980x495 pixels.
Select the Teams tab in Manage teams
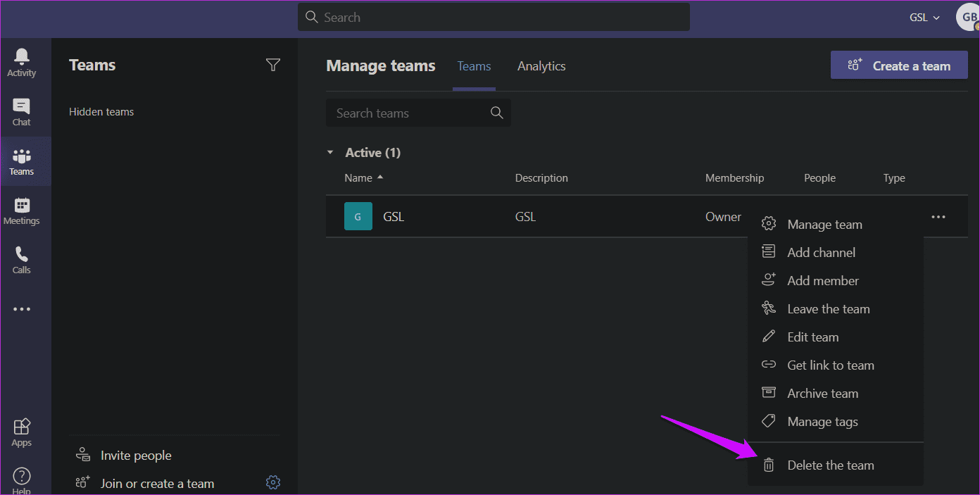click(474, 66)
